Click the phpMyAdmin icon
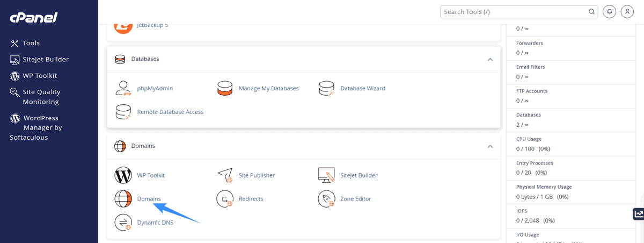 (x=123, y=88)
